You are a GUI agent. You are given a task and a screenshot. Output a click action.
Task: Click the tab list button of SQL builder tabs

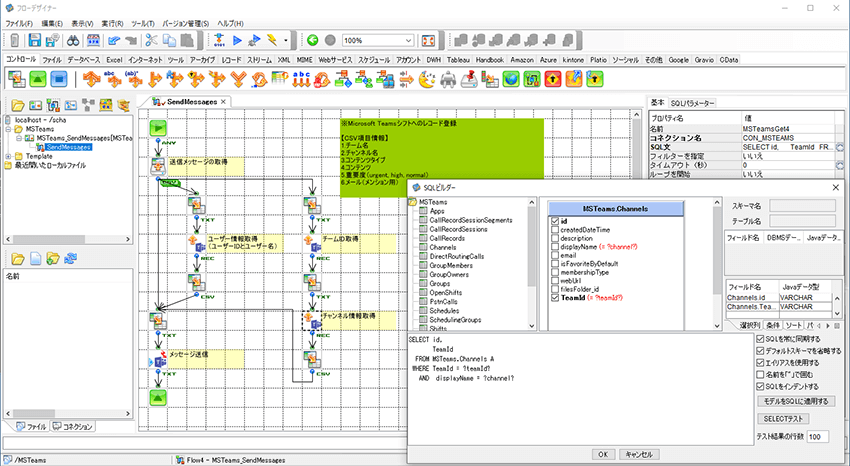pyautogui.click(x=837, y=326)
